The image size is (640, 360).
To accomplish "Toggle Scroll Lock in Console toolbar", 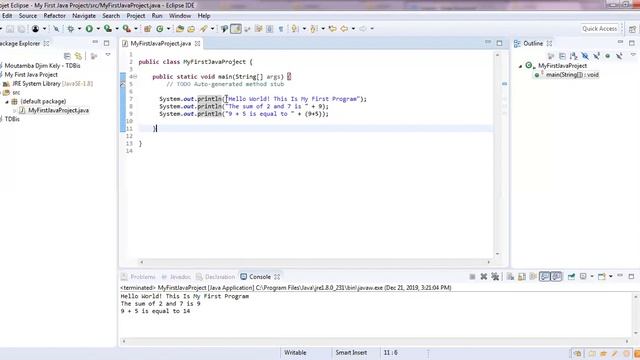I will click(x=522, y=277).
